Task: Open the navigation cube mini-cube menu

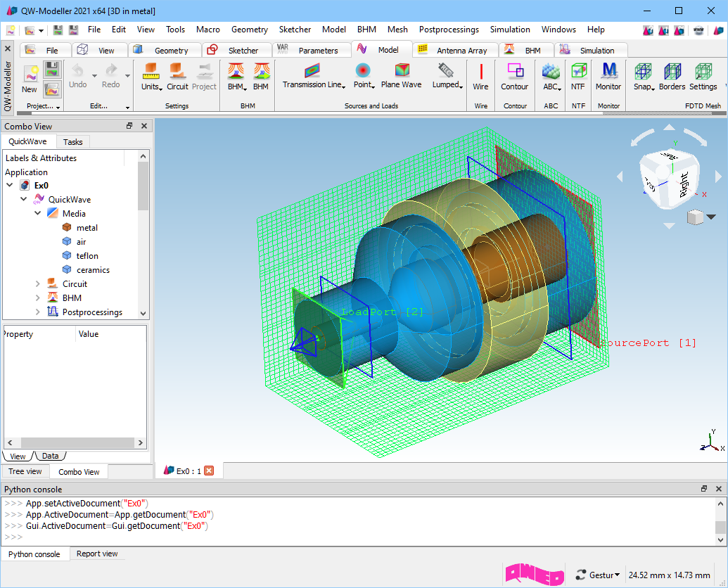Action: coord(701,217)
